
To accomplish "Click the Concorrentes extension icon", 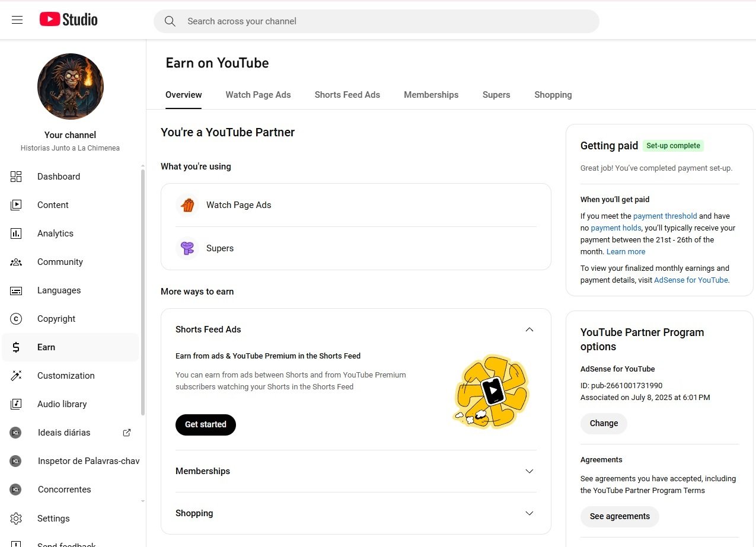I will [x=15, y=490].
